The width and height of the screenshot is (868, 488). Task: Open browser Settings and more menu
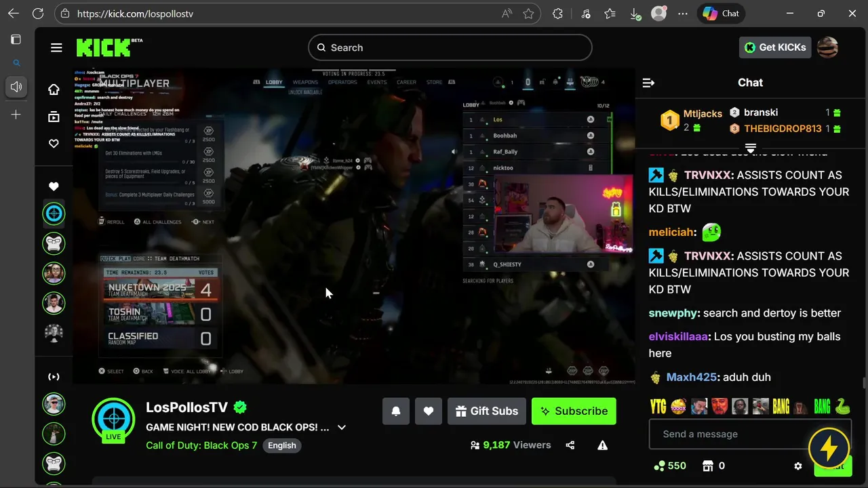683,14
